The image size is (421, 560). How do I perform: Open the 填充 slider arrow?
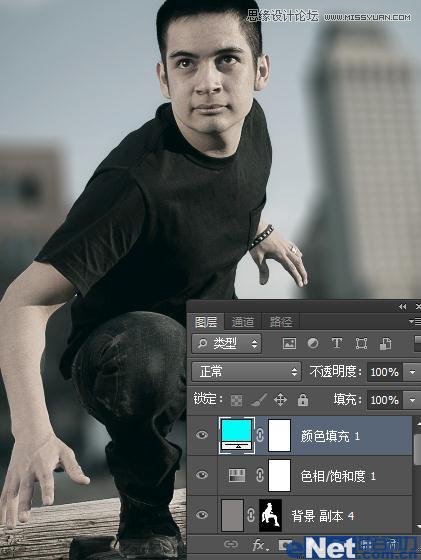tap(412, 400)
